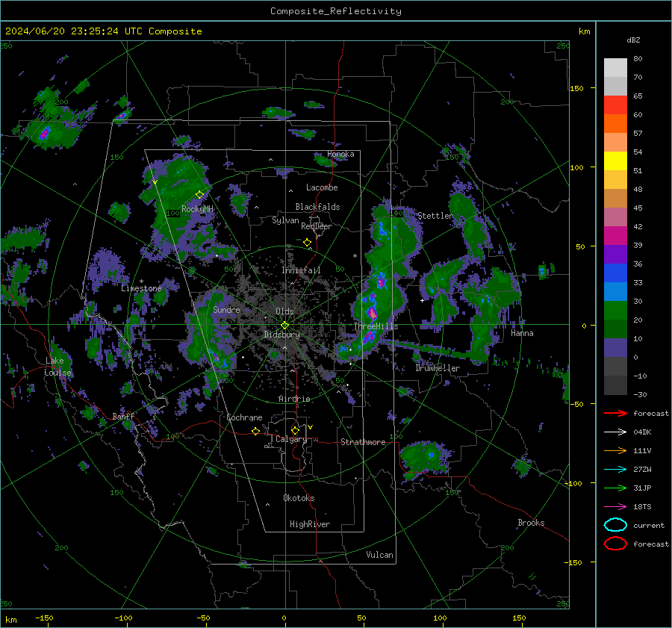Click the Drumheller city label
This screenshot has width=672, height=628.
[438, 368]
